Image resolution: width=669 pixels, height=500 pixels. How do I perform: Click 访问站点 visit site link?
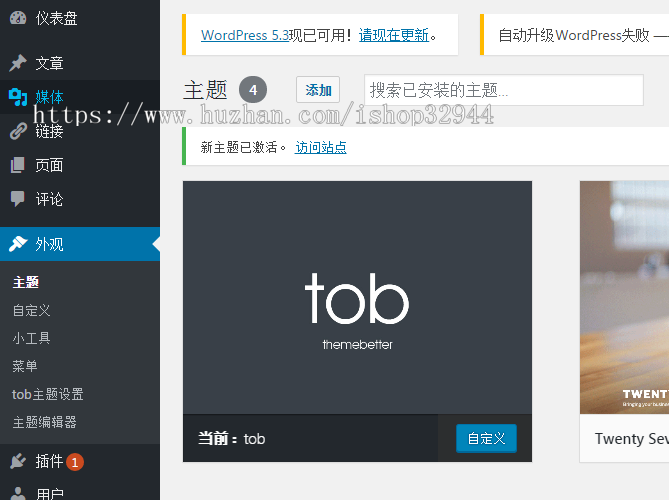pos(321,147)
